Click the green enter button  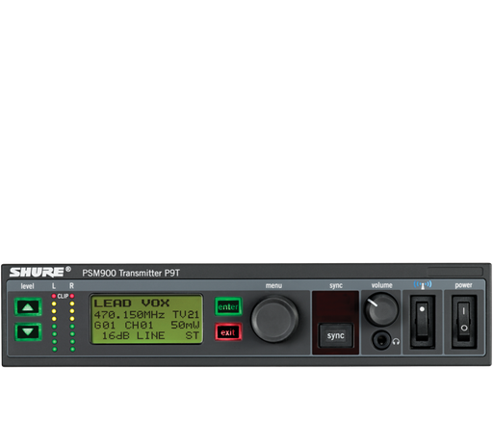point(228,306)
